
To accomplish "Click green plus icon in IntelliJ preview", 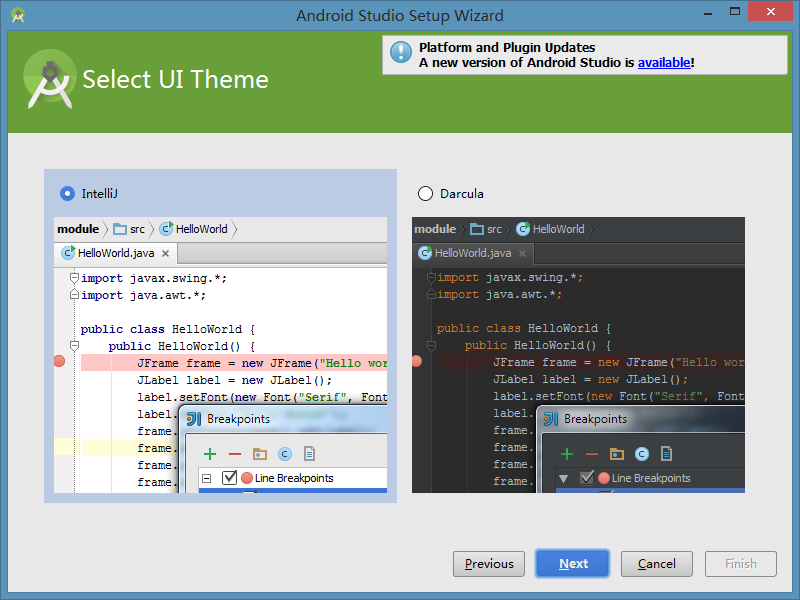I will tap(210, 454).
